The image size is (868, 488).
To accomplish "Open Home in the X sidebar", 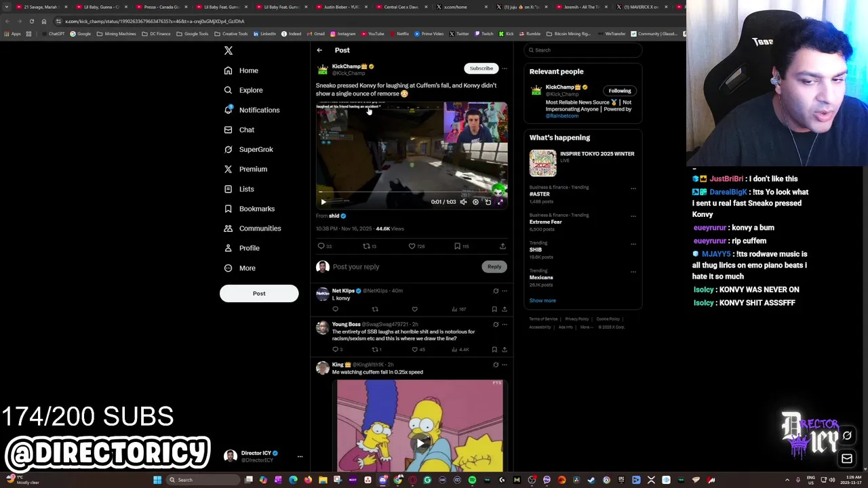I will (241, 70).
